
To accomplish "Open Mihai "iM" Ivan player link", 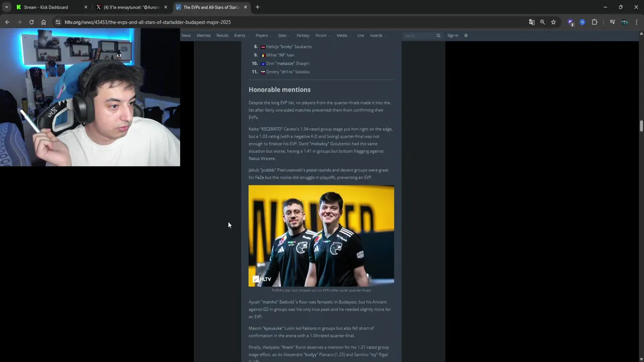I will tap(280, 55).
